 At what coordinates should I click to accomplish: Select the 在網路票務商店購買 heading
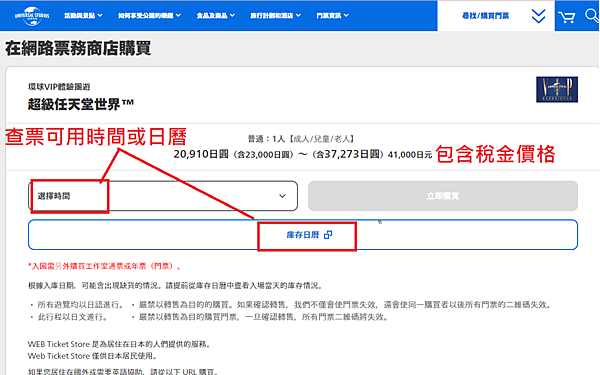(78, 49)
